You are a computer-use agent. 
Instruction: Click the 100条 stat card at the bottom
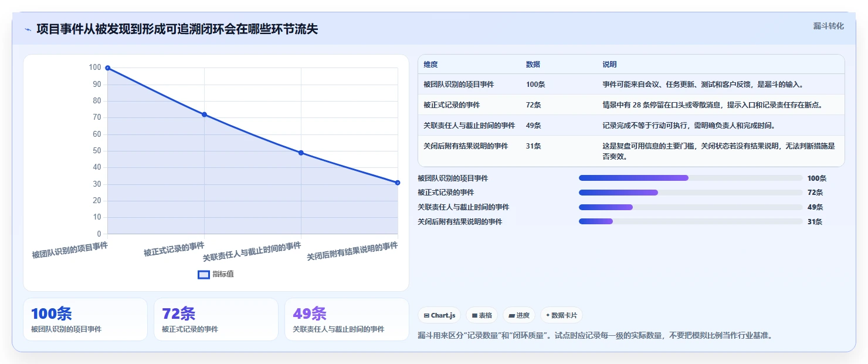(85, 319)
